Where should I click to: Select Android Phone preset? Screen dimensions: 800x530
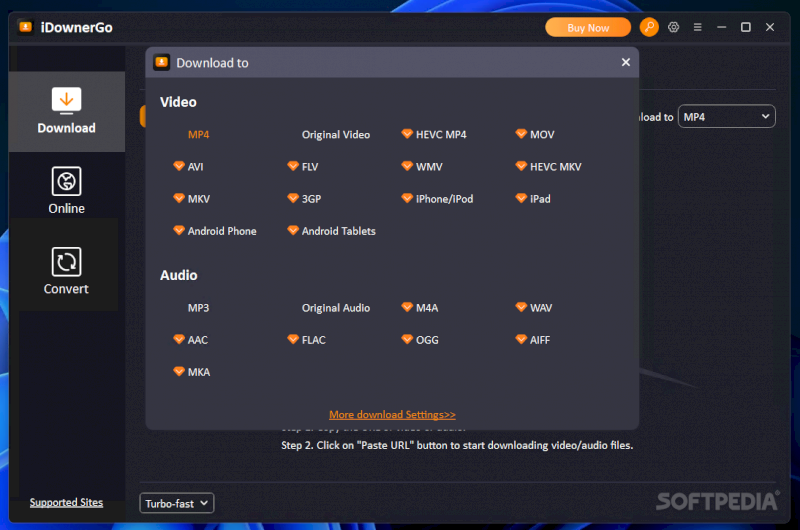[x=222, y=231]
